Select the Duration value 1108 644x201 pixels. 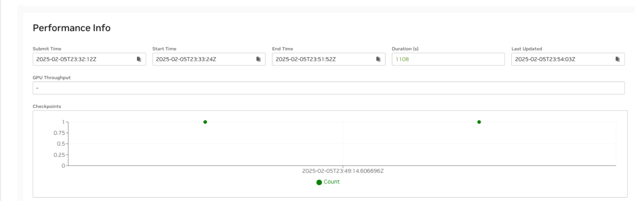click(402, 59)
